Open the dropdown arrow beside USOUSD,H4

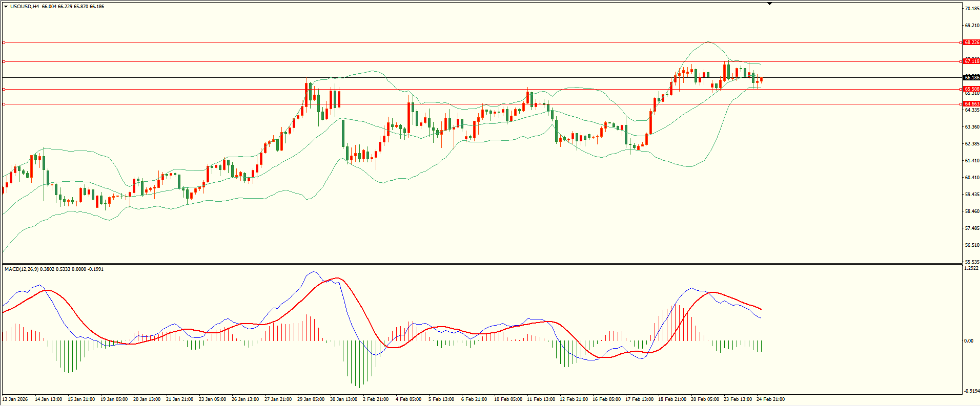[6, 7]
